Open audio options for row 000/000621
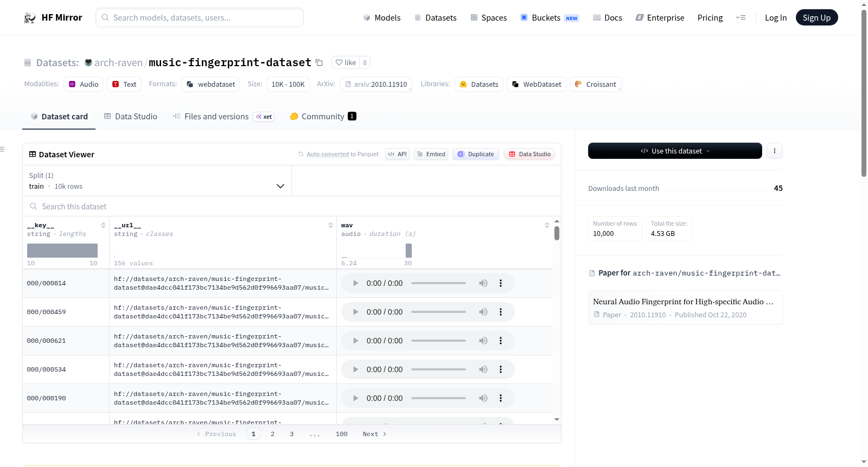This screenshot has height=467, width=868. click(x=501, y=341)
